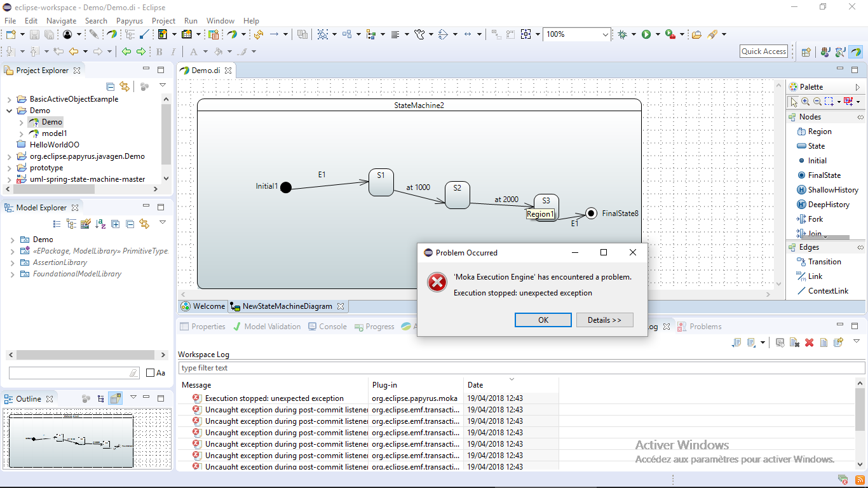This screenshot has width=868, height=488.
Task: Expand the BasicActiveObjectExample project
Action: (x=10, y=99)
